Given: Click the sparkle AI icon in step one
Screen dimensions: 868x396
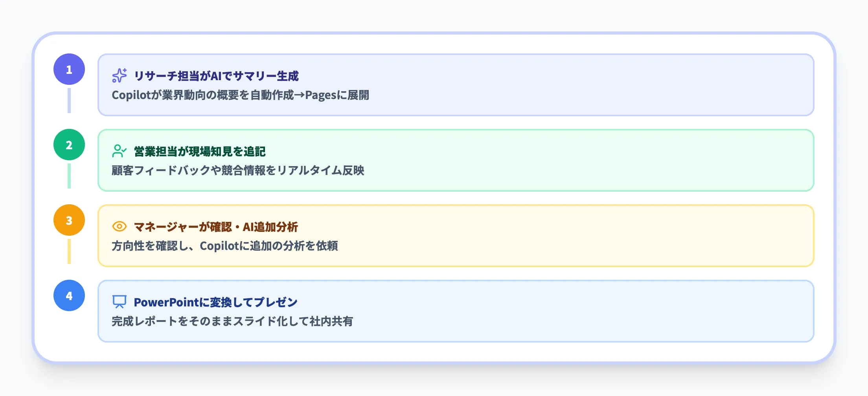Looking at the screenshot, I should pos(120,75).
